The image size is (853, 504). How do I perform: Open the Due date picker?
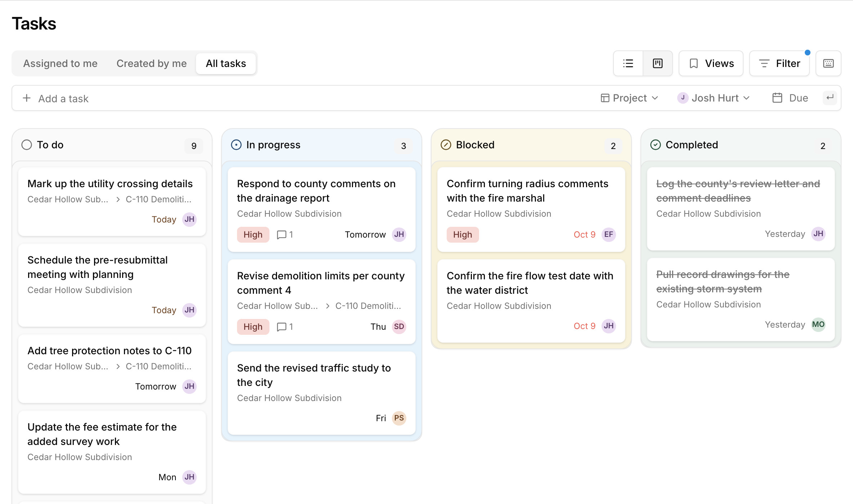click(x=790, y=98)
